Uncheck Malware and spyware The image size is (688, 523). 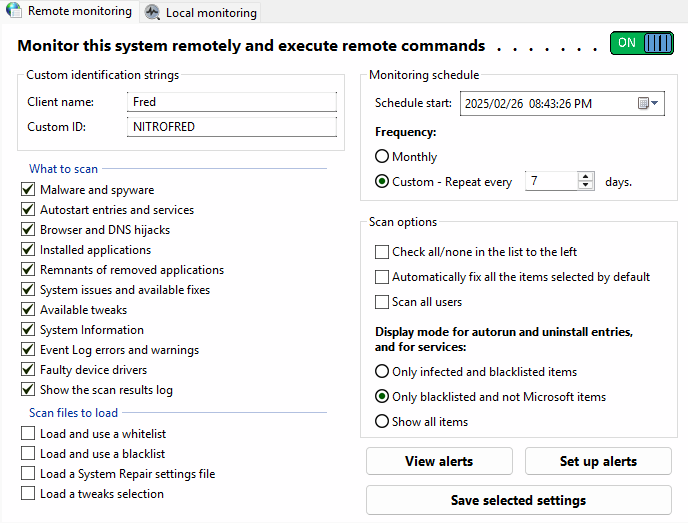coord(28,190)
